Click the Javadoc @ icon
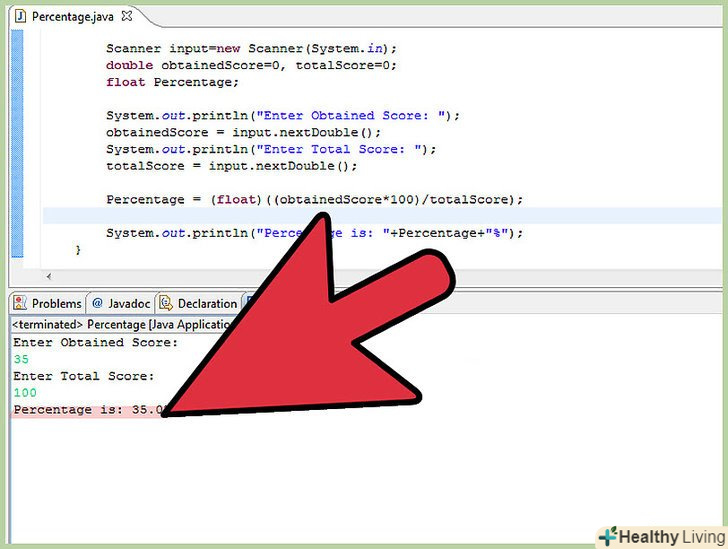This screenshot has width=728, height=549. click(97, 303)
